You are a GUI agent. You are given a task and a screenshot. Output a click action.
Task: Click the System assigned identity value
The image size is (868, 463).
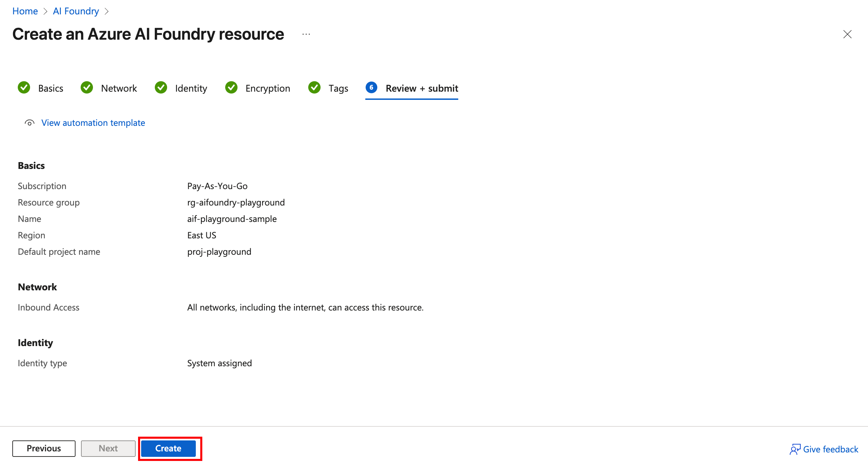tap(219, 363)
